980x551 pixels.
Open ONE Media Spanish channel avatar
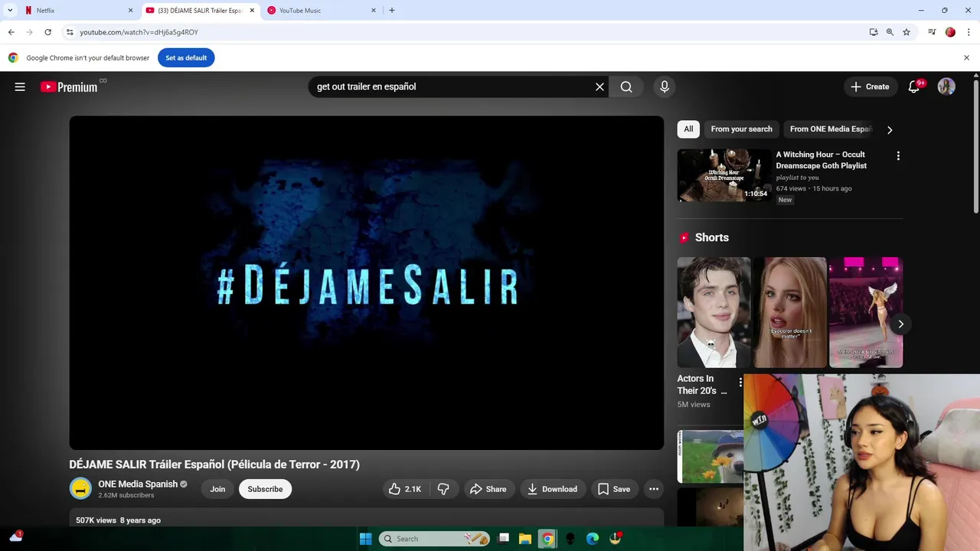tap(80, 488)
